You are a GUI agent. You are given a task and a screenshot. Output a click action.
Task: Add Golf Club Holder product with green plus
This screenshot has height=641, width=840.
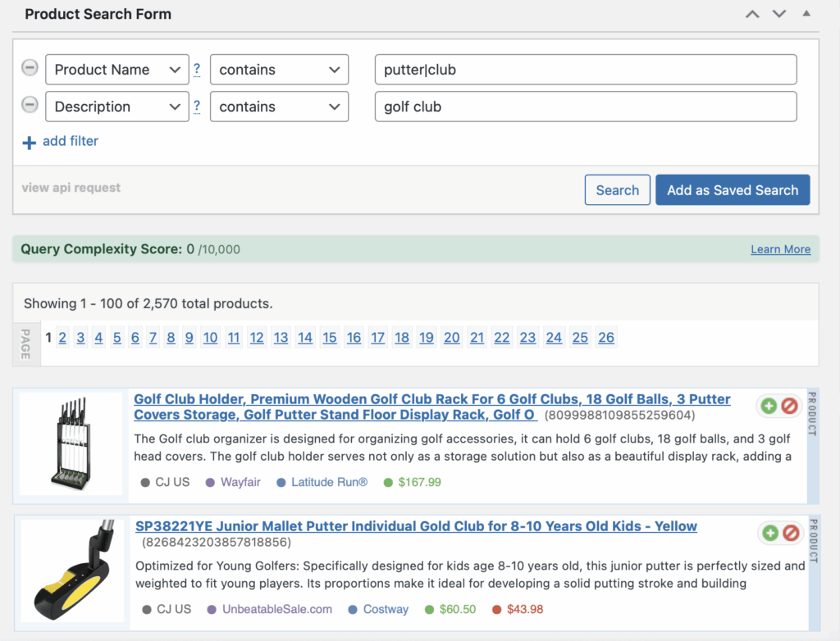click(769, 406)
